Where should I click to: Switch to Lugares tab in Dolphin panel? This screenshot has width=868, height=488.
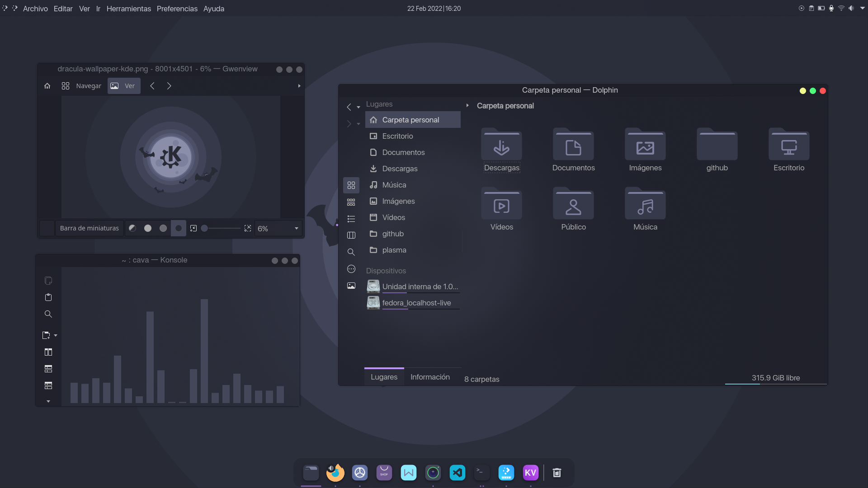tap(384, 377)
